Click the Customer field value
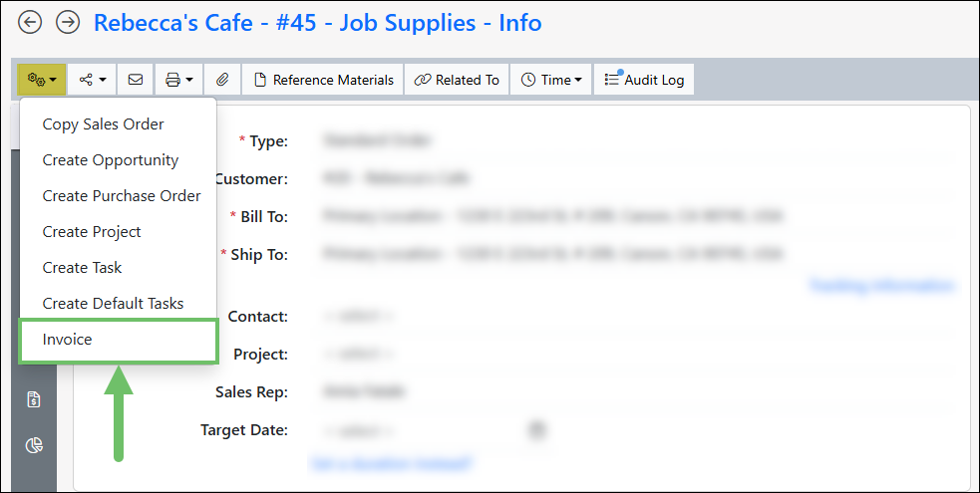The width and height of the screenshot is (980, 493). (395, 179)
